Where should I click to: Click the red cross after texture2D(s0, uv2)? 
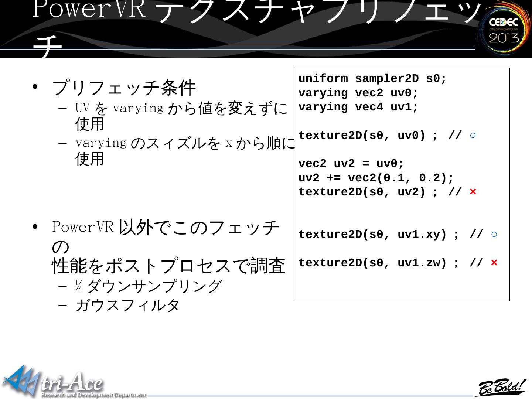473,192
